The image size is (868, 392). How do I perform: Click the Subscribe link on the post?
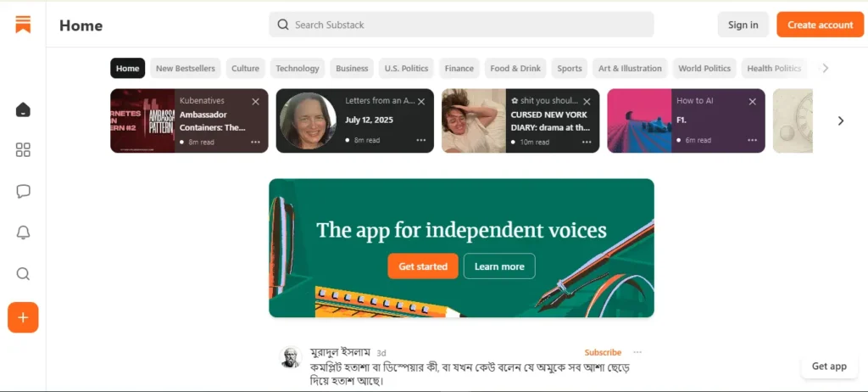[x=603, y=352]
